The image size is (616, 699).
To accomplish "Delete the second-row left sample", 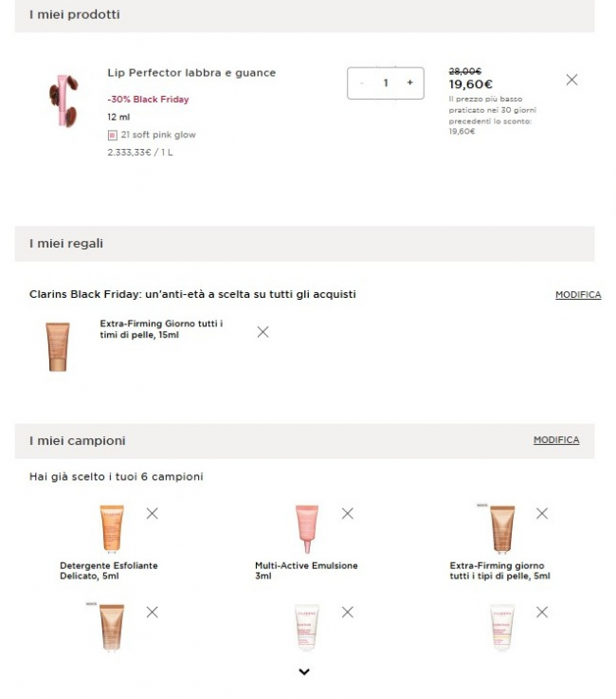I will point(152,613).
